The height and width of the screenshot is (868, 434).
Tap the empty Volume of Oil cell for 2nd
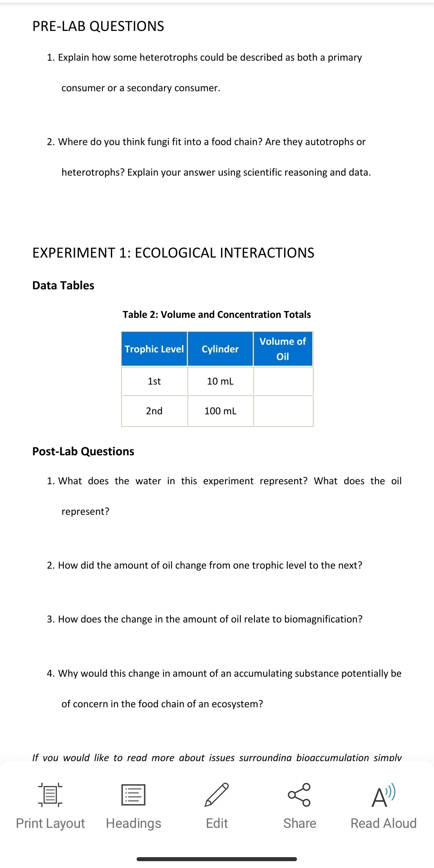tap(283, 411)
